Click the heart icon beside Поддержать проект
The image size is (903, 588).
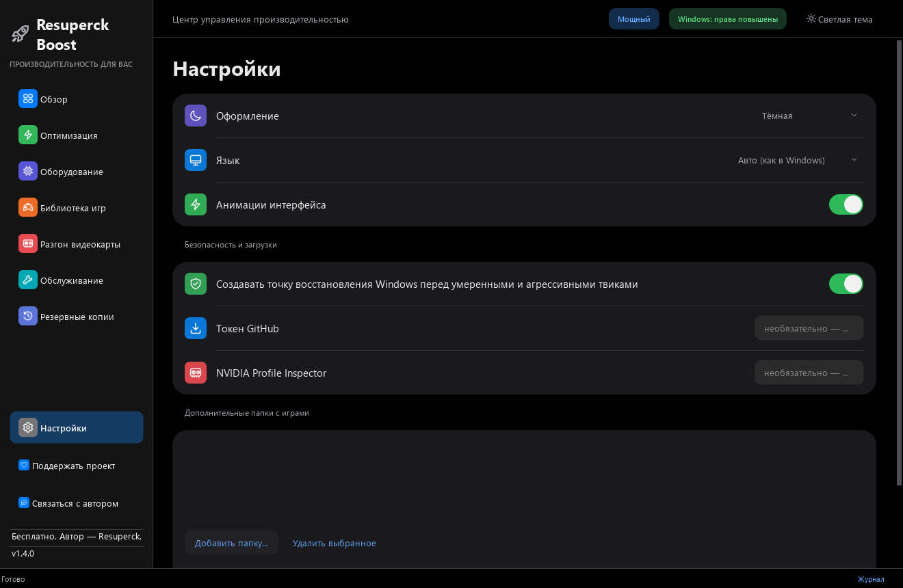pos(24,466)
